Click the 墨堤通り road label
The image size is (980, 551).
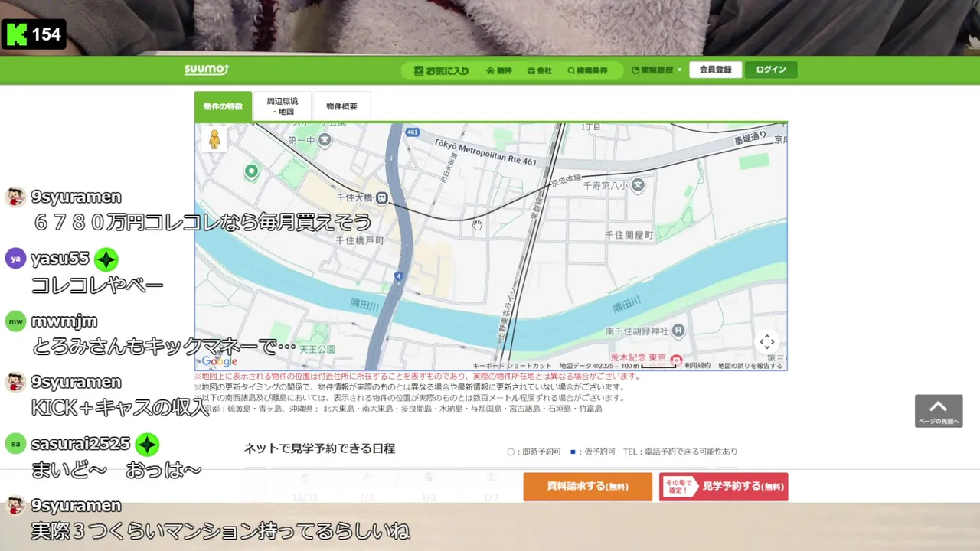750,138
